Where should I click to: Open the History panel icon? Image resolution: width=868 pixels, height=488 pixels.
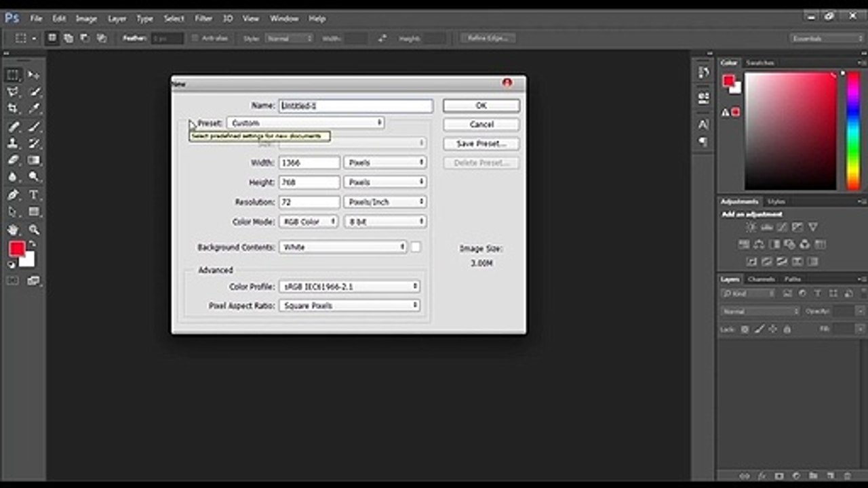point(703,73)
